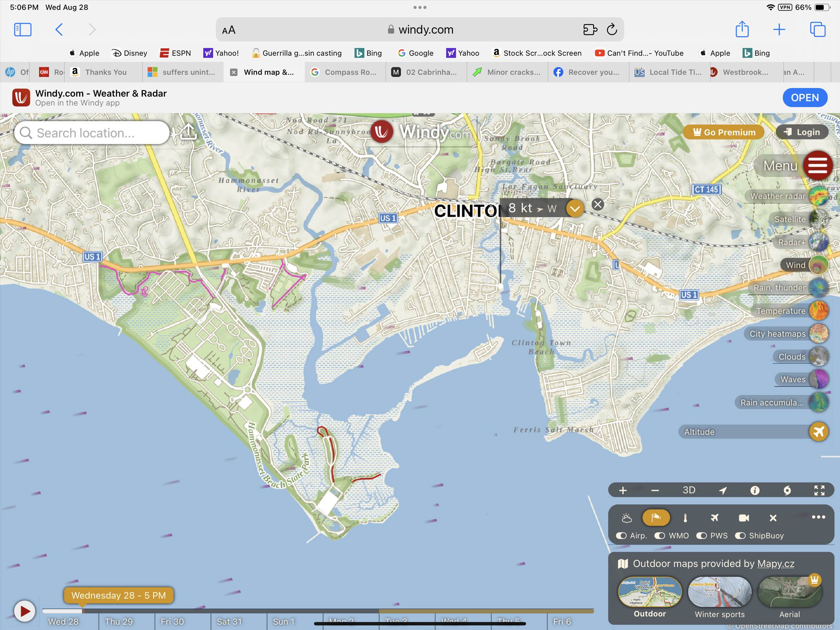Open the red Menu hamburger button
The width and height of the screenshot is (840, 630).
[x=817, y=166]
